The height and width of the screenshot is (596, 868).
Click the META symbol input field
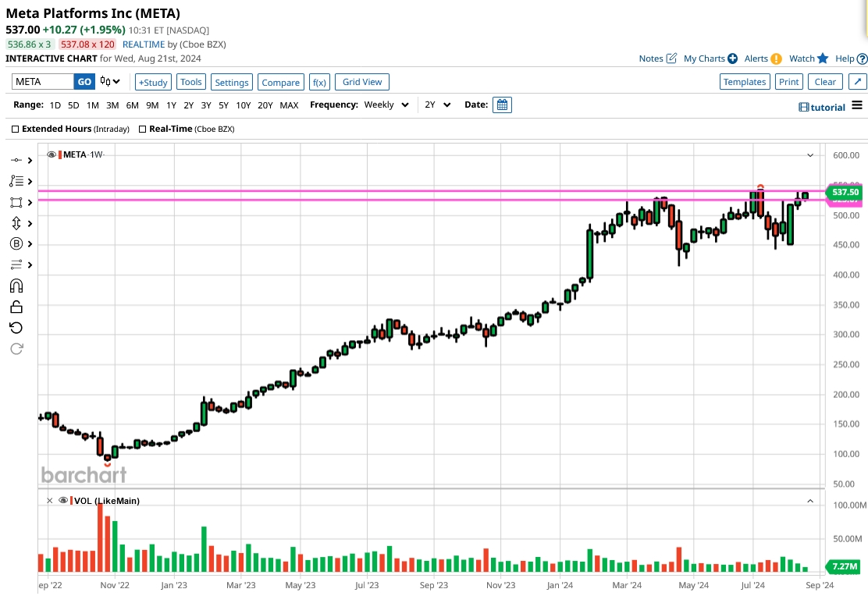(x=43, y=81)
